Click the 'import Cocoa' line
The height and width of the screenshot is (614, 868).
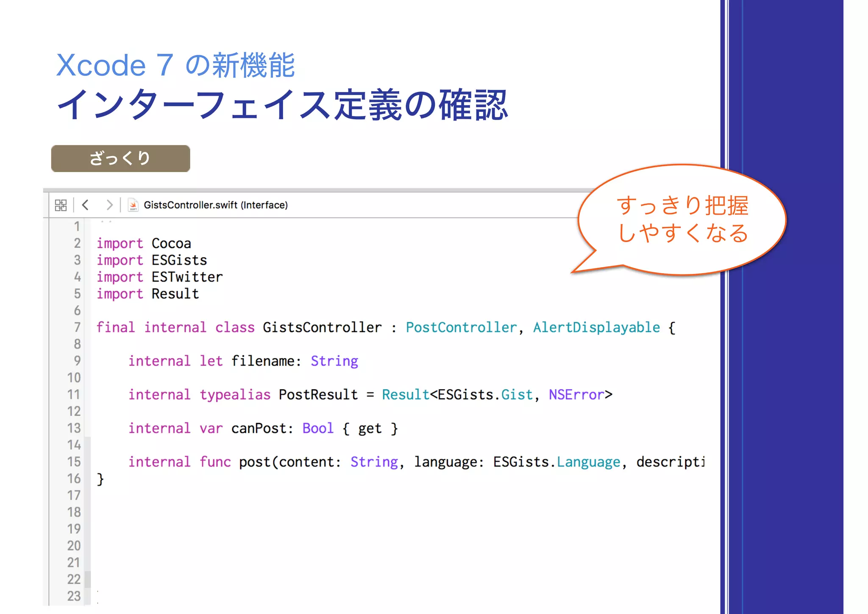pos(144,243)
